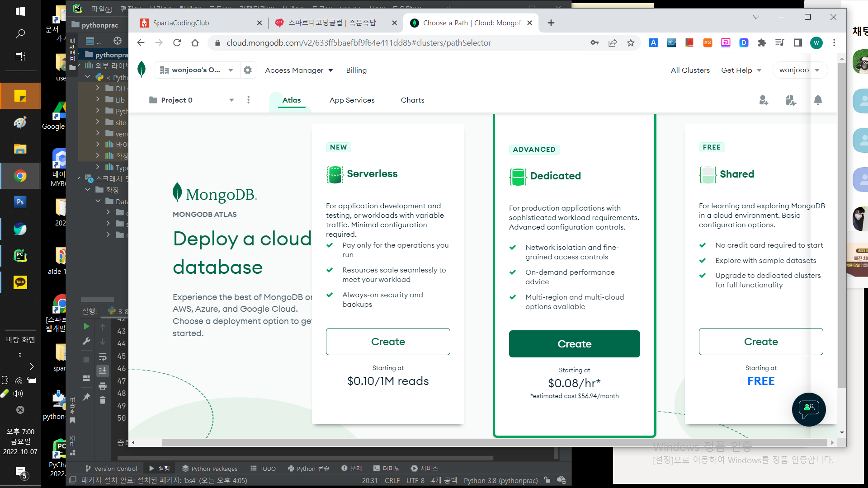The image size is (868, 488).
Task: Open Windows Task View icon
Action: 20,56
